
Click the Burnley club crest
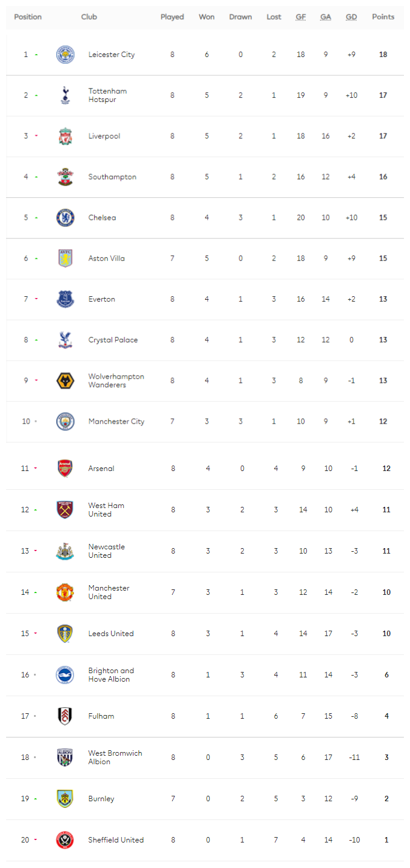pyautogui.click(x=65, y=798)
